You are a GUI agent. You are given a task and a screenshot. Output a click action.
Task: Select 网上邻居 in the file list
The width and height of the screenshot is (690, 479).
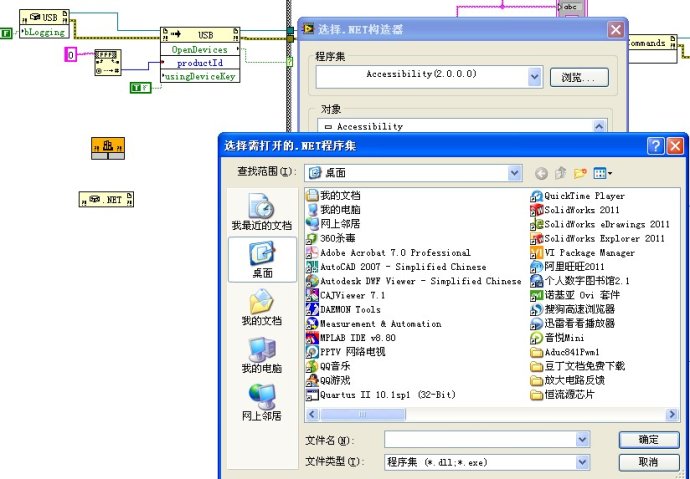(334, 223)
